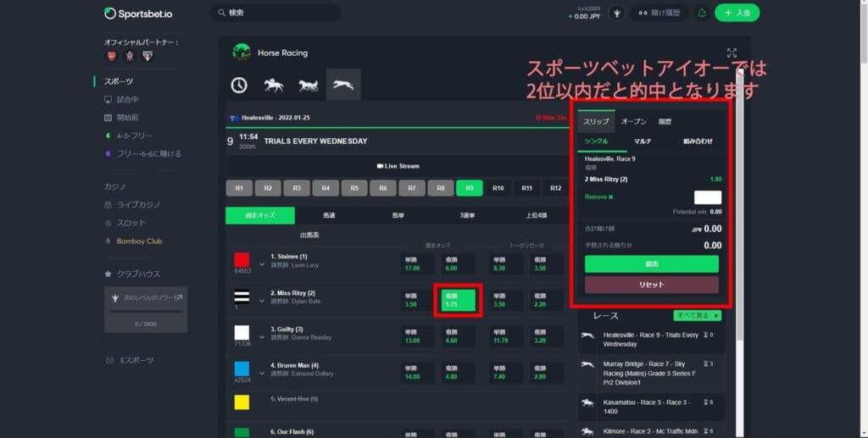Click the Horse Racing round avatar icon
Viewport: 868px width, 438px height.
(242, 53)
